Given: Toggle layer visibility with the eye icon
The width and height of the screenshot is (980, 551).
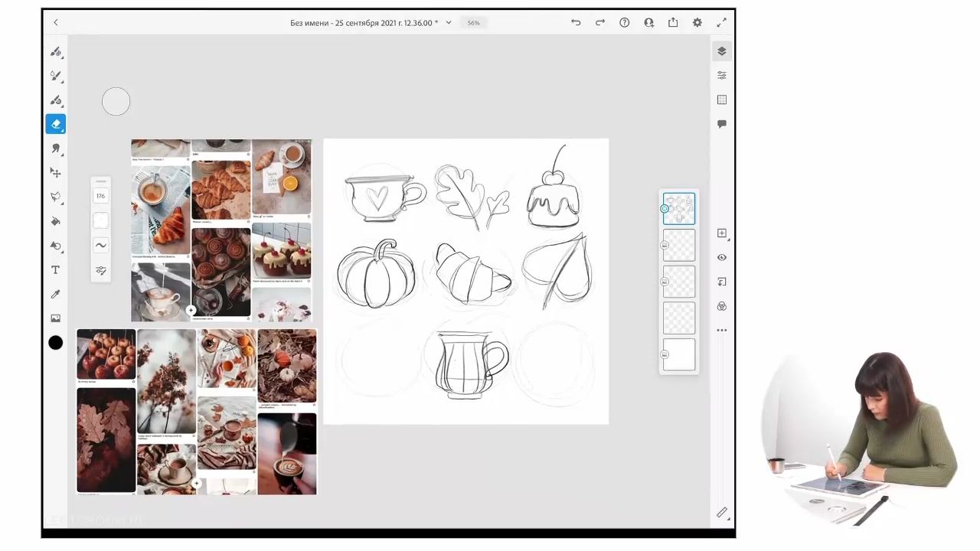Looking at the screenshot, I should click(x=721, y=258).
